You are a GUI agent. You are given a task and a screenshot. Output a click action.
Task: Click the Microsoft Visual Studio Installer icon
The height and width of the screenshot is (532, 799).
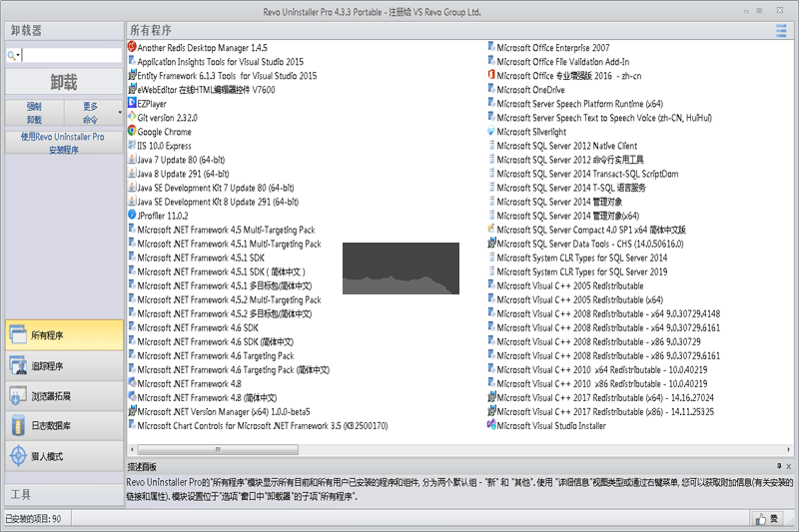(x=491, y=425)
